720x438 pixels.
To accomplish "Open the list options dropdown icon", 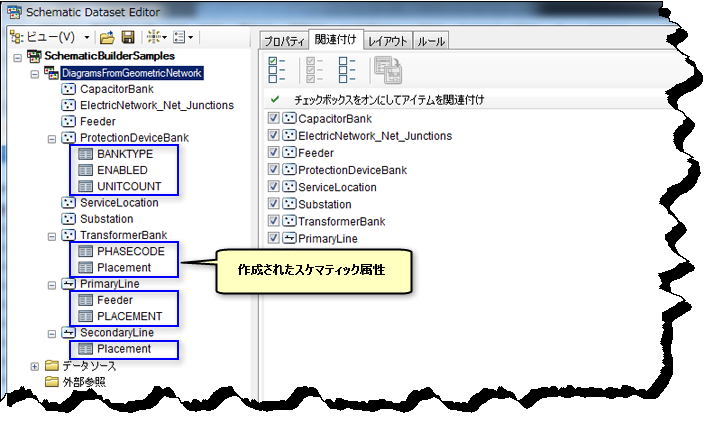I will (183, 37).
